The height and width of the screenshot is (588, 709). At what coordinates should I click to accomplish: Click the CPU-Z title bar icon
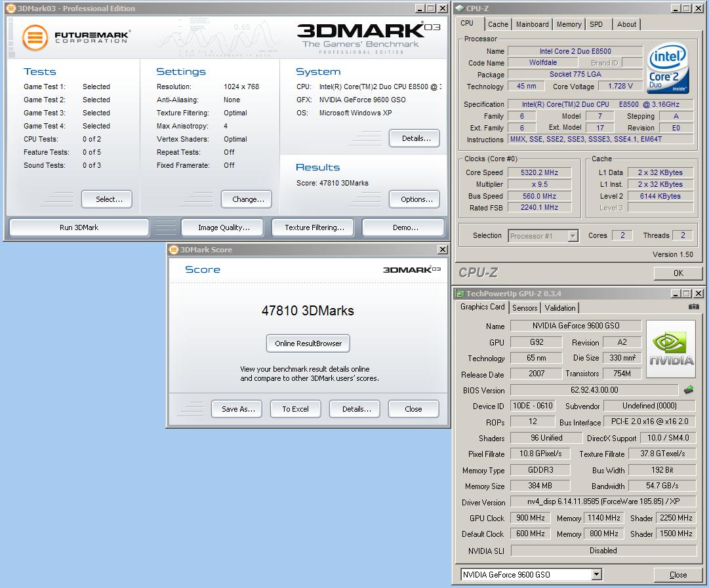460,8
